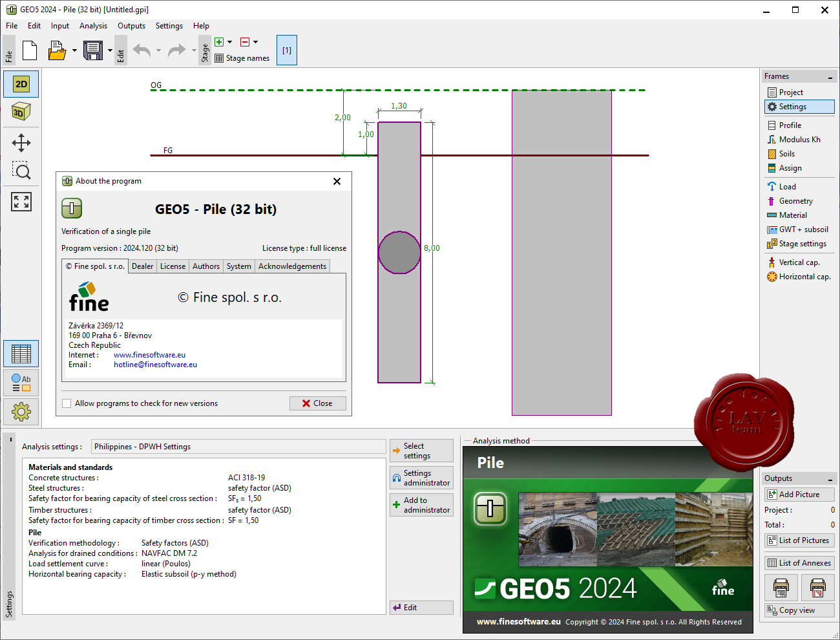Undo the last action
This screenshot has height=640, width=840.
coord(142,50)
